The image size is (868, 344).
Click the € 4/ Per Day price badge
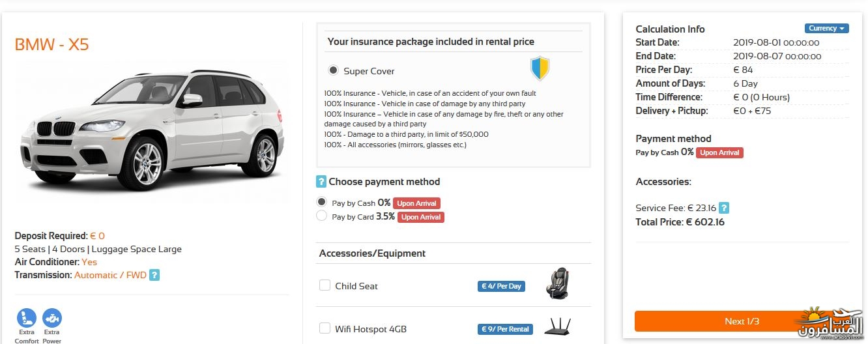coord(501,286)
